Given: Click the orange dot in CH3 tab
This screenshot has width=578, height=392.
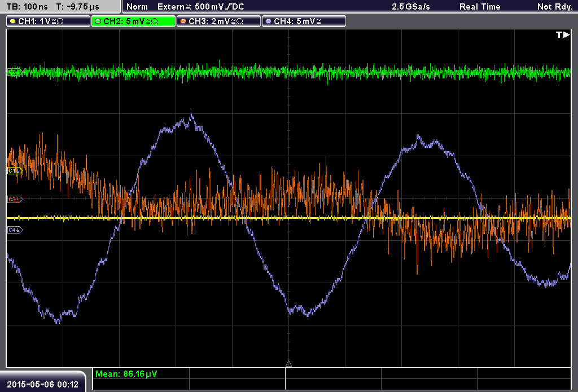Looking at the screenshot, I should click(x=183, y=21).
